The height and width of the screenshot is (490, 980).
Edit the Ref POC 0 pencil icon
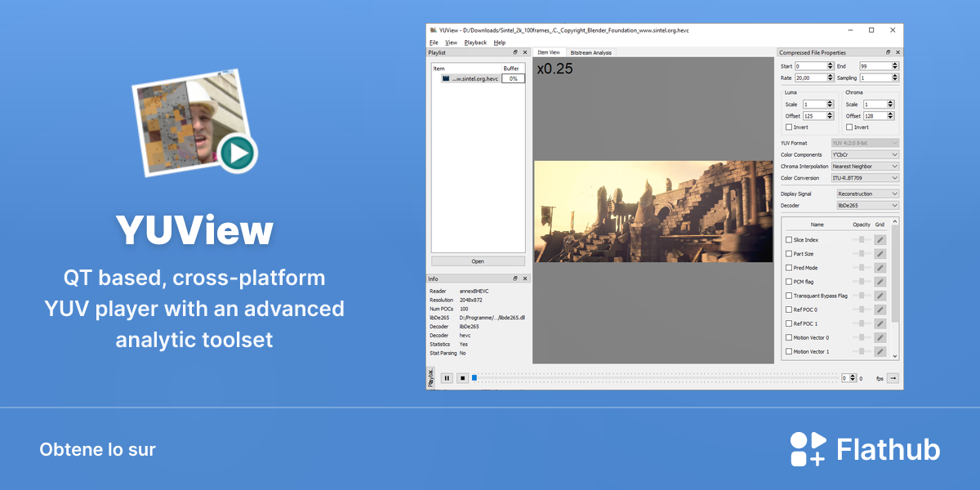point(880,310)
